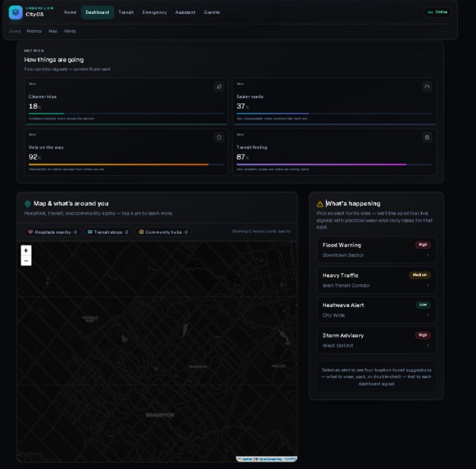The image size is (476, 469).
Task: Zoom in on the map
Action: (26, 250)
